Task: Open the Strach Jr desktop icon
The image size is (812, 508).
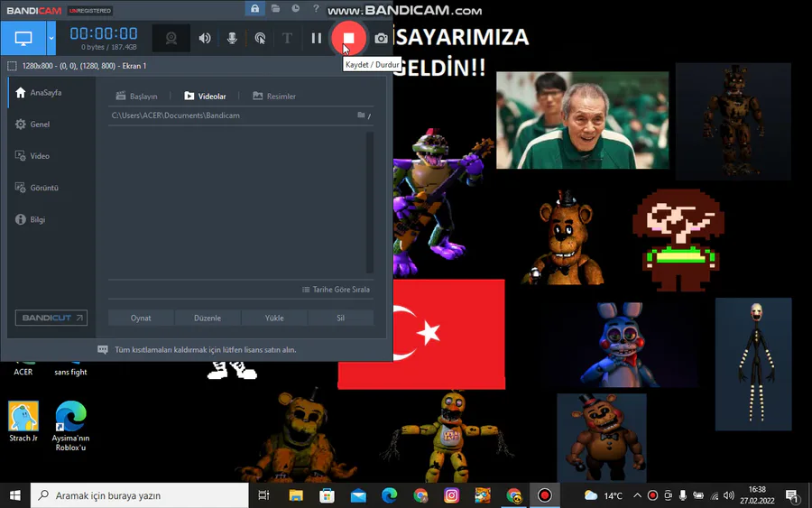Action: [x=23, y=422]
